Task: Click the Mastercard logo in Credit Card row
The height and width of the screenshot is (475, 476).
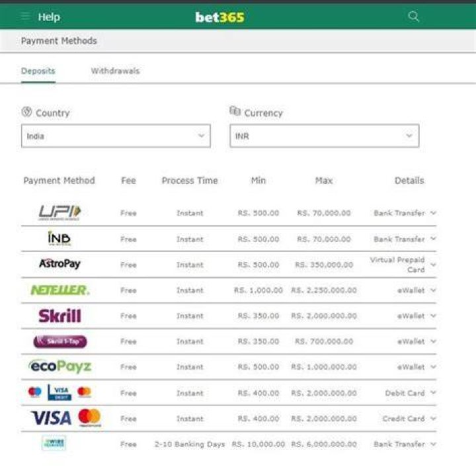Action: point(89,417)
